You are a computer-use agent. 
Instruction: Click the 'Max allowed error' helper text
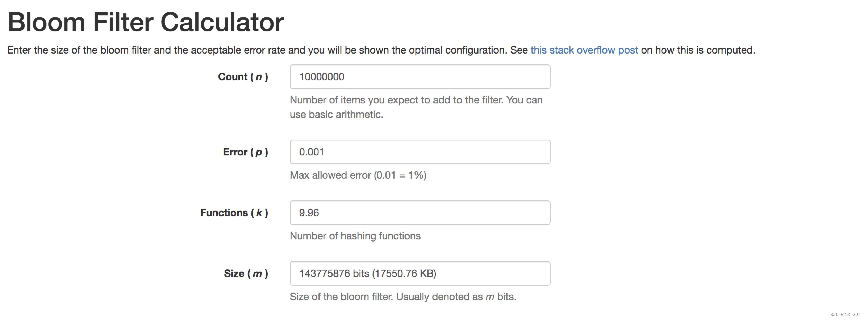pyautogui.click(x=358, y=175)
